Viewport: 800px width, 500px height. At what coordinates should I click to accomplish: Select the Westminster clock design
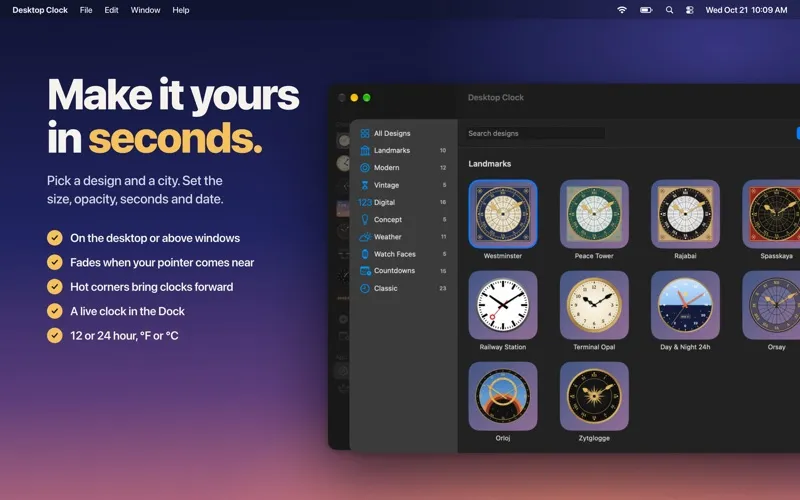point(503,214)
